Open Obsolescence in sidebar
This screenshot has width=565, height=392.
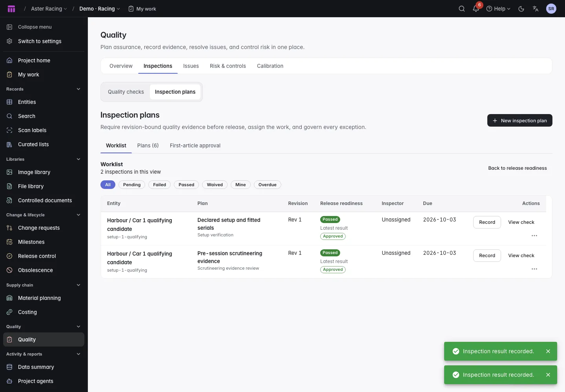[x=44, y=270]
